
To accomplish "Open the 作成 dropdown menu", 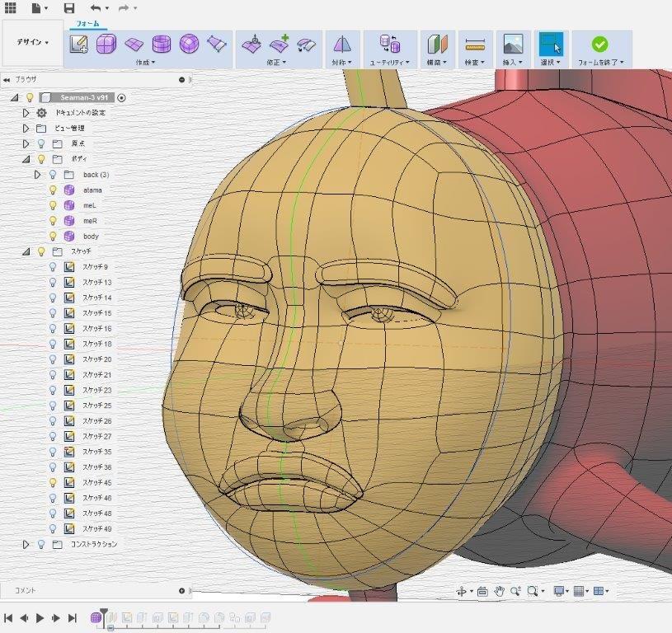I will tap(145, 63).
